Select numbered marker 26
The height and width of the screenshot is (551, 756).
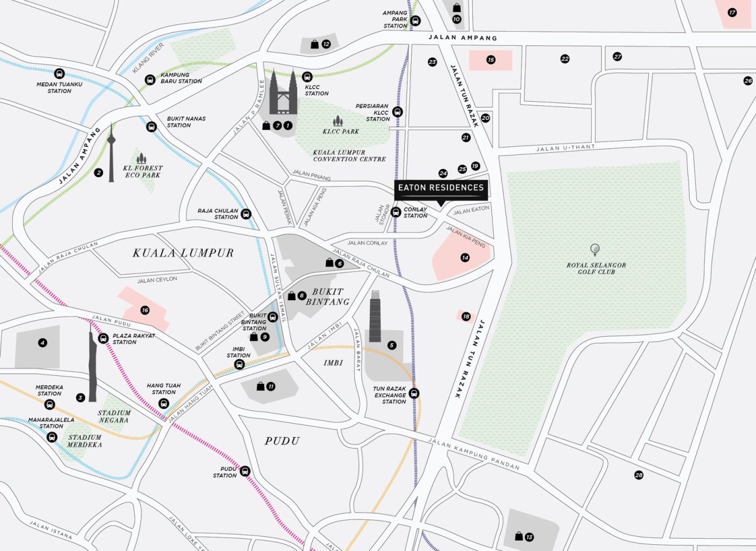747,81
